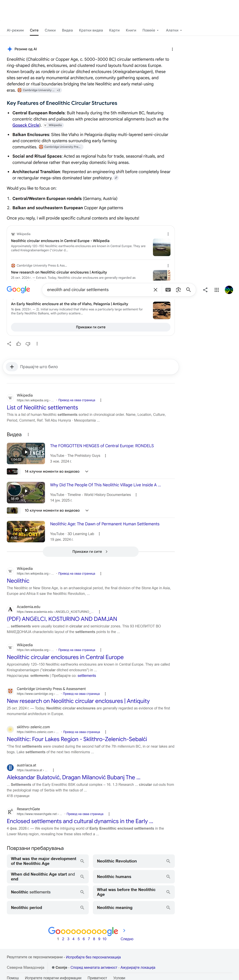This screenshot has height=980, width=239.
Task: Open options for the Wikipedia source card
Action: pos(168,234)
